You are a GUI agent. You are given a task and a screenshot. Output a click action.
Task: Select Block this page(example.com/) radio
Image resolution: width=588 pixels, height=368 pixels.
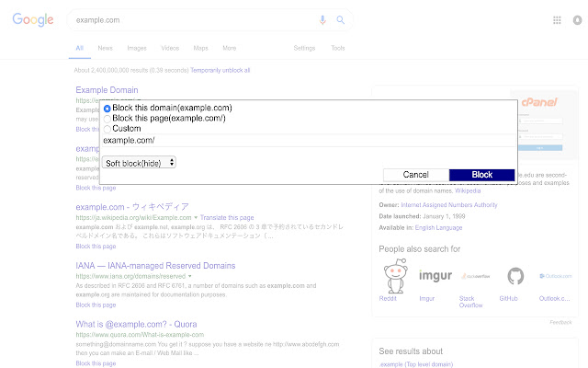(107, 119)
